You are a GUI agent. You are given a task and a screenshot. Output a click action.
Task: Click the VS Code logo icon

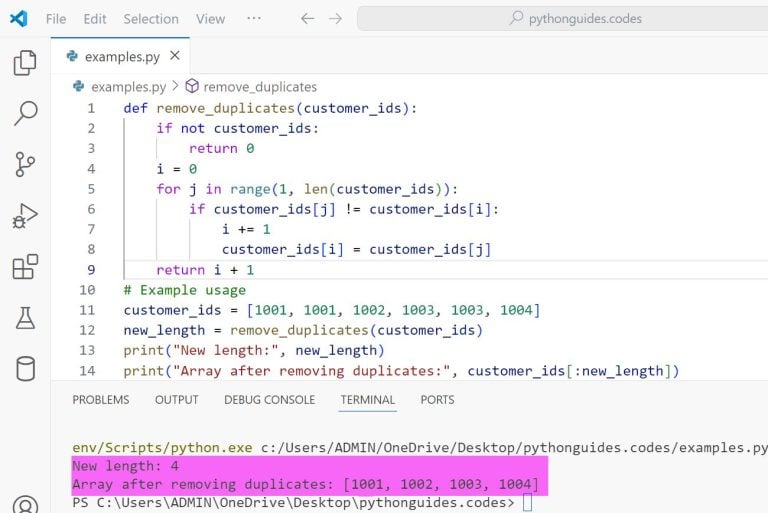click(19, 19)
